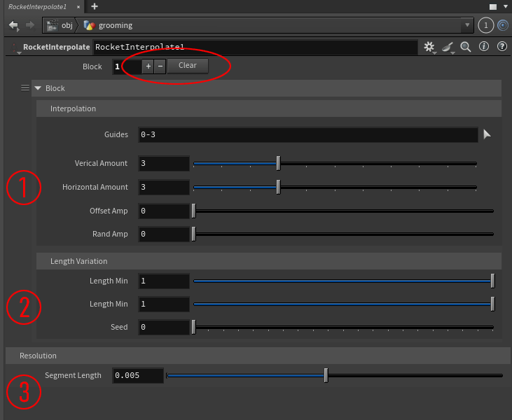The image size is (512, 420).
Task: Click the pane maximize icon top right
Action: tap(493, 7)
